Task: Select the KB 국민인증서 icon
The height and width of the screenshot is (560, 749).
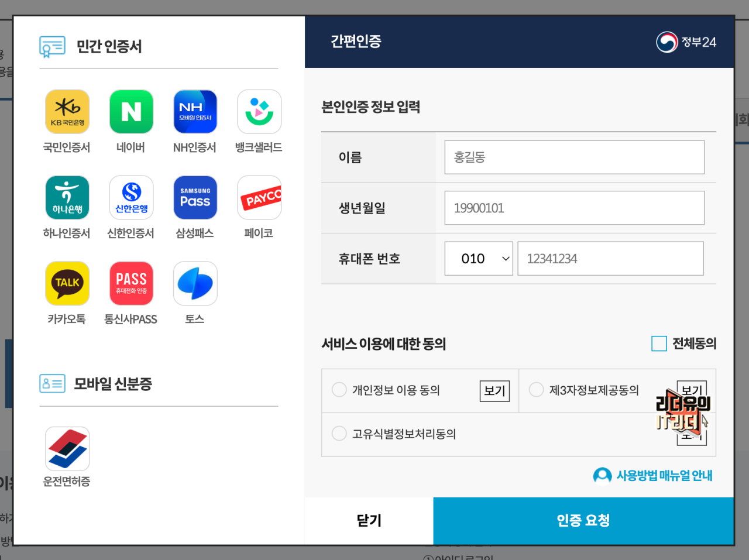Action: point(67,112)
